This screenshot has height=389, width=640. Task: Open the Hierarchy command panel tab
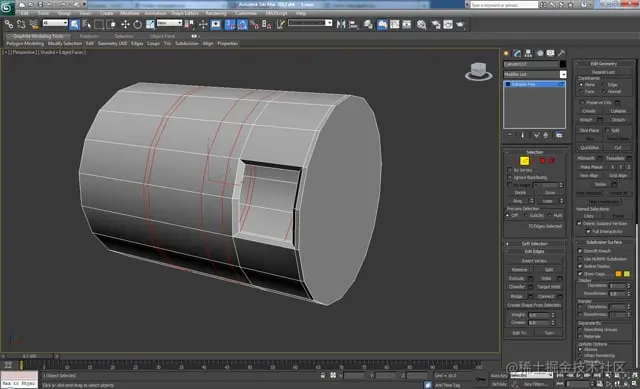[528, 53]
